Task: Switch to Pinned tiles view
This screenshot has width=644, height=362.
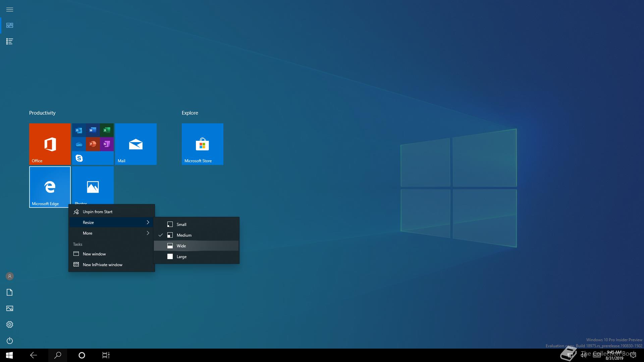Action: pyautogui.click(x=10, y=25)
